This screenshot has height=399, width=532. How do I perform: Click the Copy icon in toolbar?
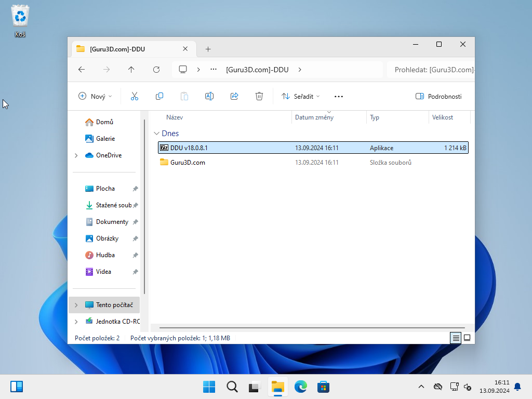[159, 96]
